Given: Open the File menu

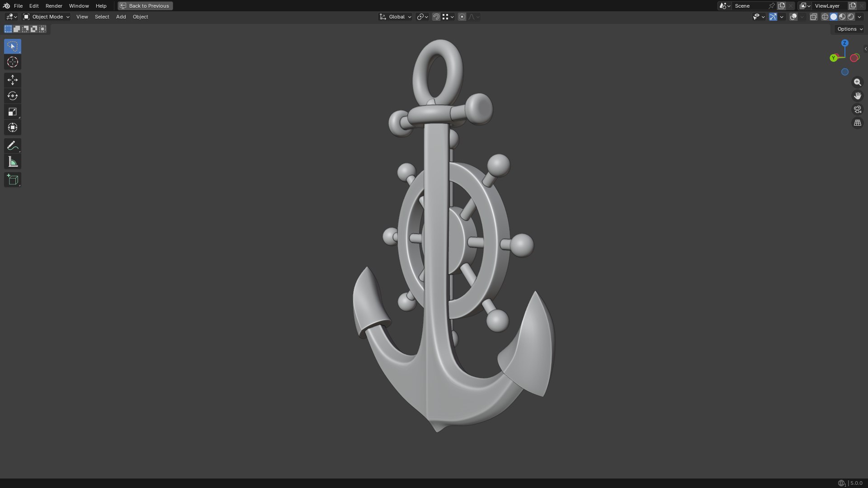Looking at the screenshot, I should click(18, 6).
